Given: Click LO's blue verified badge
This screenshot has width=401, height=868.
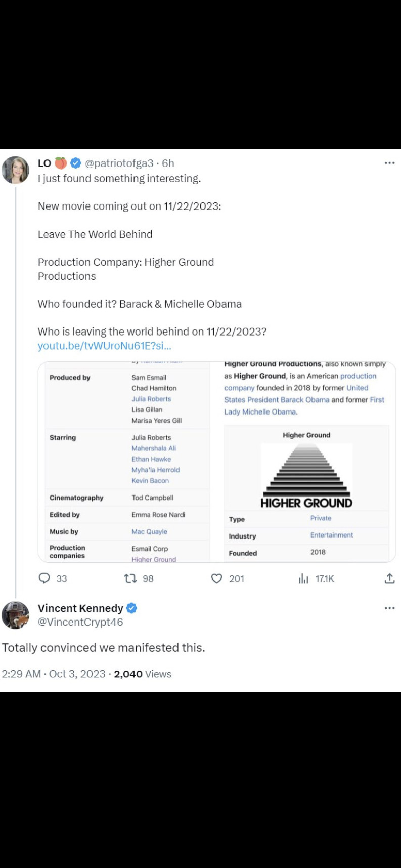Looking at the screenshot, I should point(76,163).
